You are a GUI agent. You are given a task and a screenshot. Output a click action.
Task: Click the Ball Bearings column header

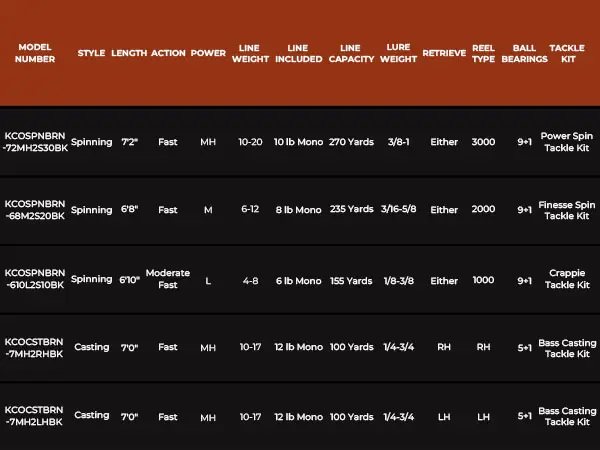click(524, 53)
